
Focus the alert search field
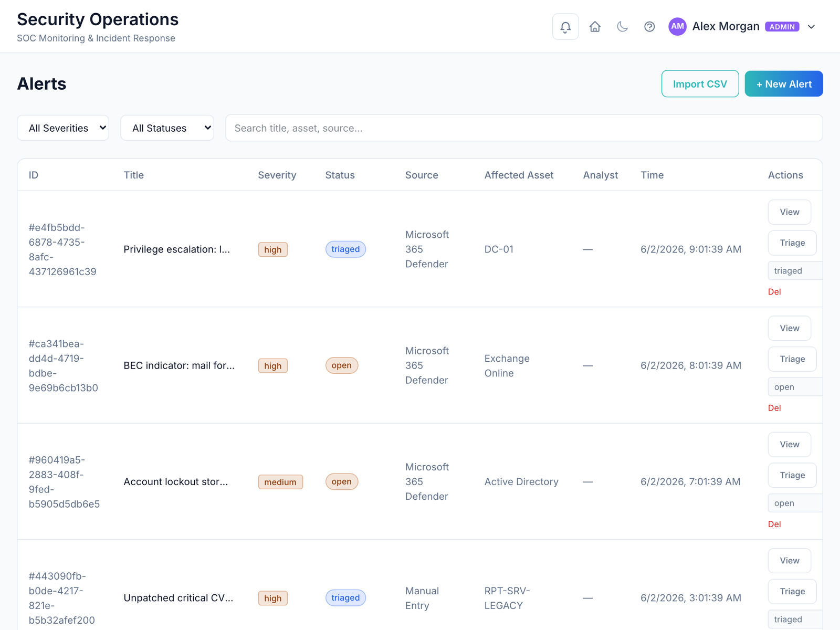(524, 128)
